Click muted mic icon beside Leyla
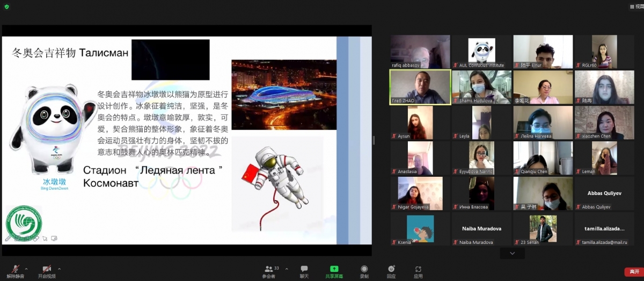 pyautogui.click(x=456, y=136)
